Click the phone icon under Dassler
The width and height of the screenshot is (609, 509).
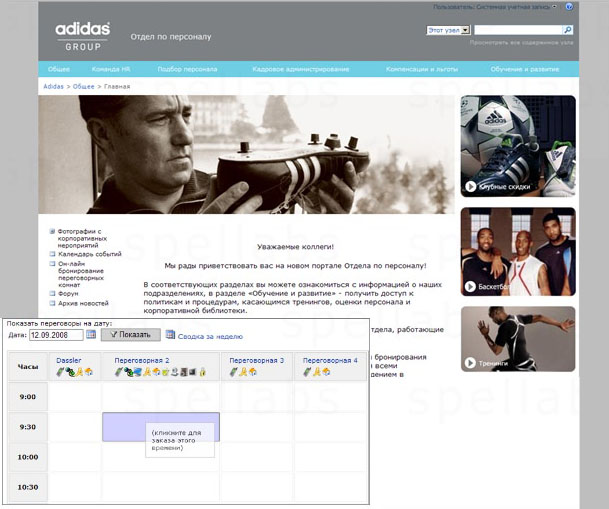click(x=60, y=372)
